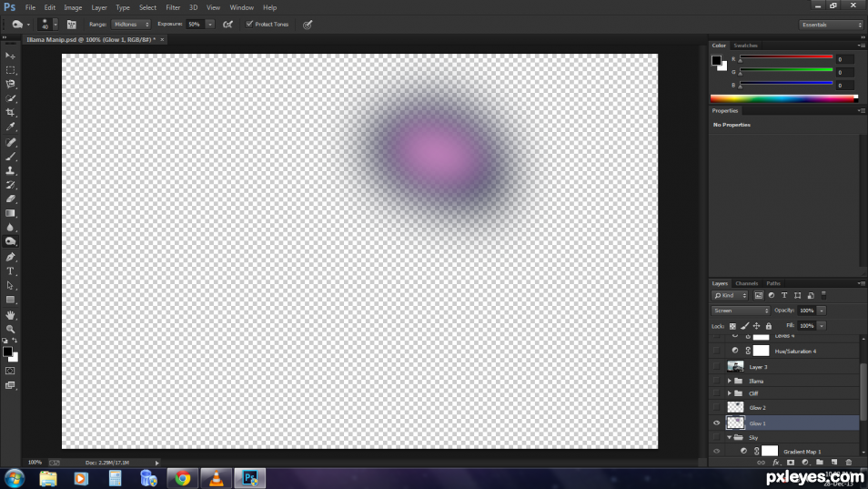Screen dimensions: 868x489
Task: Hide the Gradient Map 1 layer
Action: pyautogui.click(x=716, y=452)
